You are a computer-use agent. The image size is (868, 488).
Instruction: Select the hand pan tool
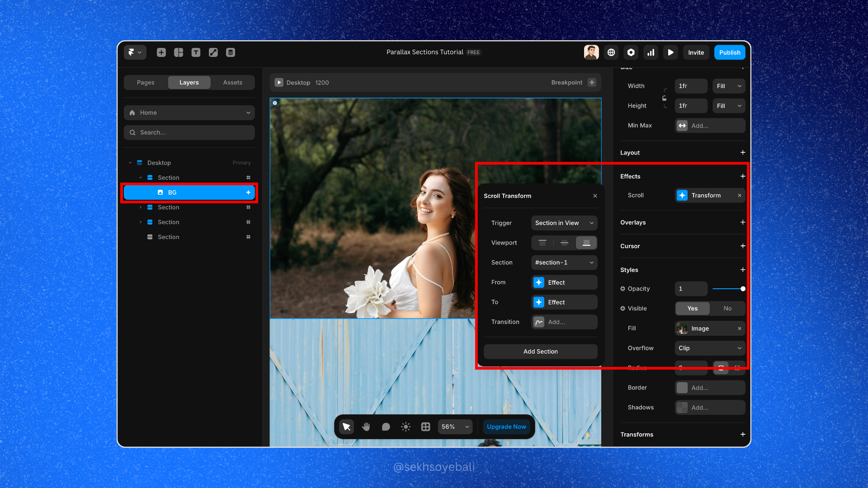pos(366,427)
